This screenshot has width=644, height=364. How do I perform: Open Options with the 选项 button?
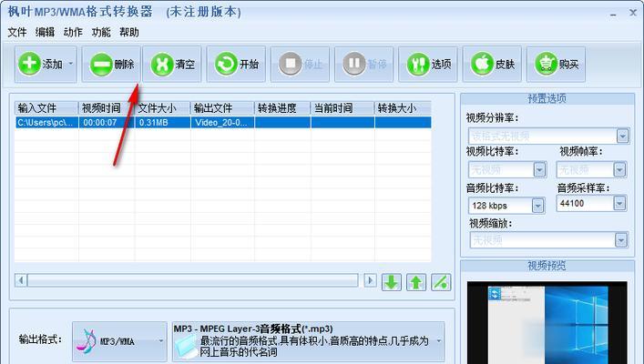428,64
